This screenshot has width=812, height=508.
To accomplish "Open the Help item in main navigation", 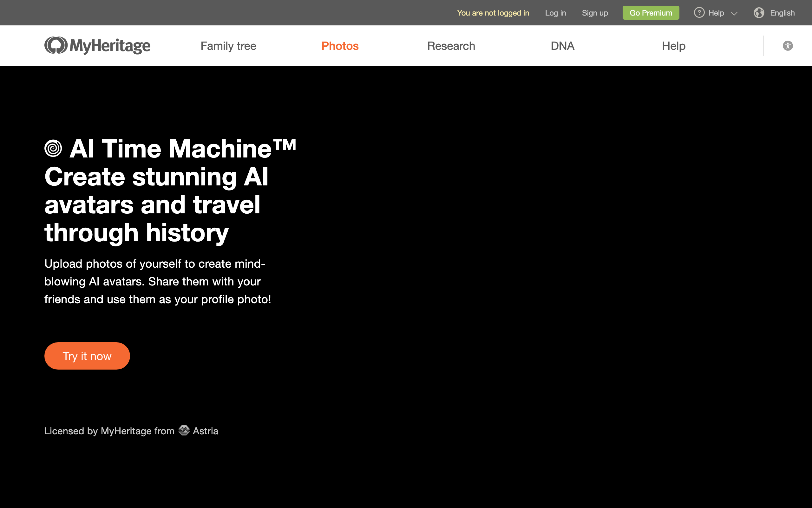I will (673, 46).
